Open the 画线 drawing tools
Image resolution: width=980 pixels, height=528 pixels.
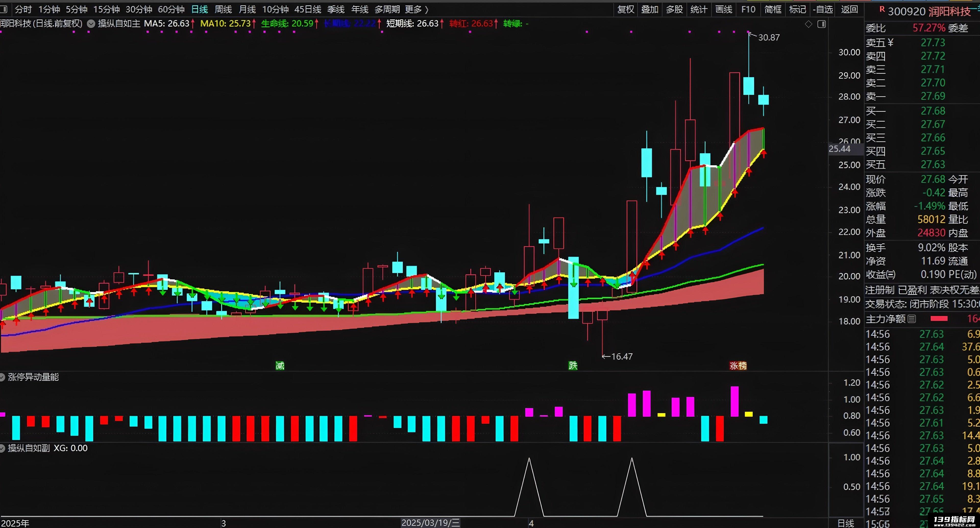click(x=724, y=9)
